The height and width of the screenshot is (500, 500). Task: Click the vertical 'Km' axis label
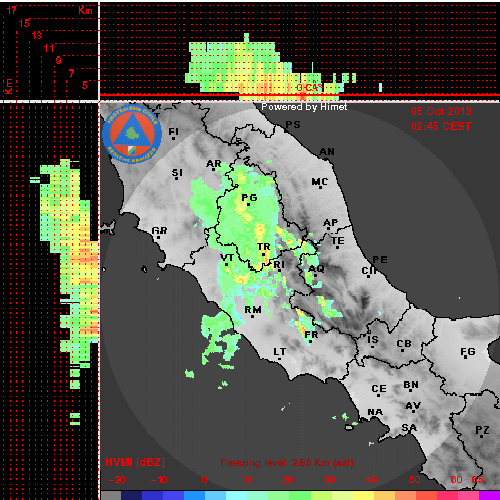[x=8, y=87]
